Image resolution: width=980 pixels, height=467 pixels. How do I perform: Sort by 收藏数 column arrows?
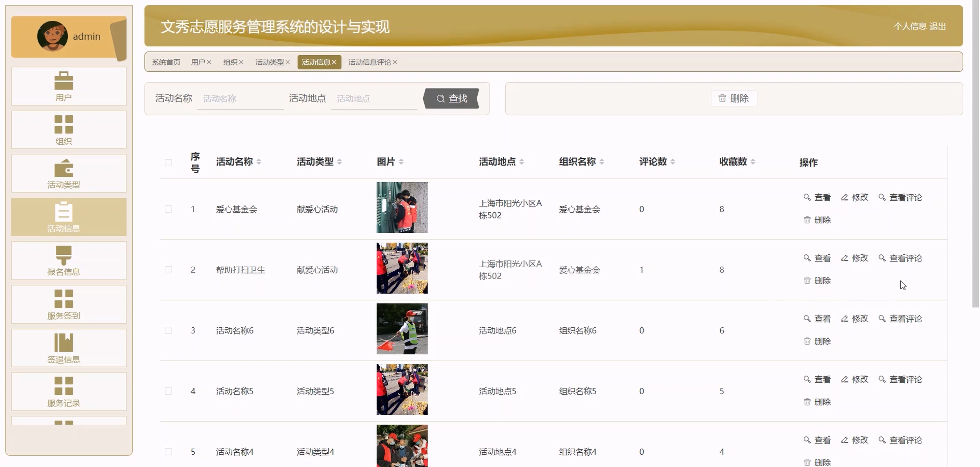click(x=753, y=162)
